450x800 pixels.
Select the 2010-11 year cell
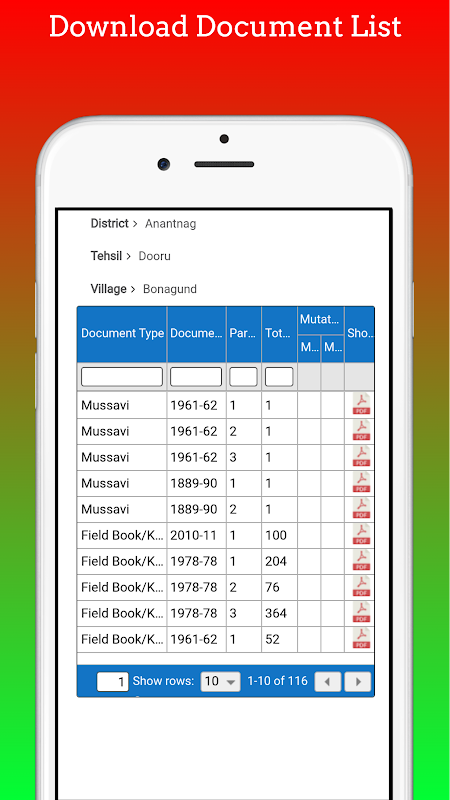(x=196, y=535)
